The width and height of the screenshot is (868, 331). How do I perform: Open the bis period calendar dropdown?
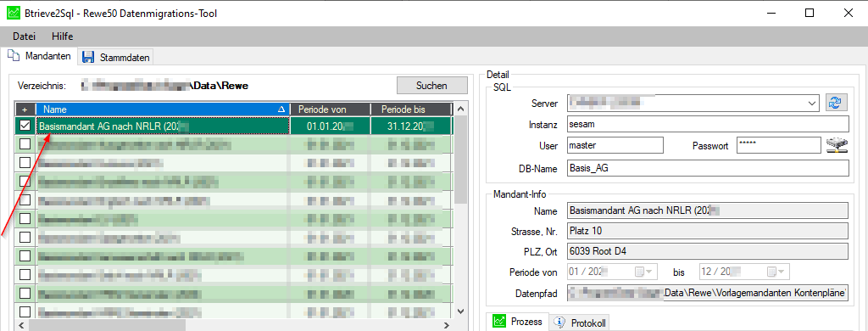pyautogui.click(x=776, y=272)
